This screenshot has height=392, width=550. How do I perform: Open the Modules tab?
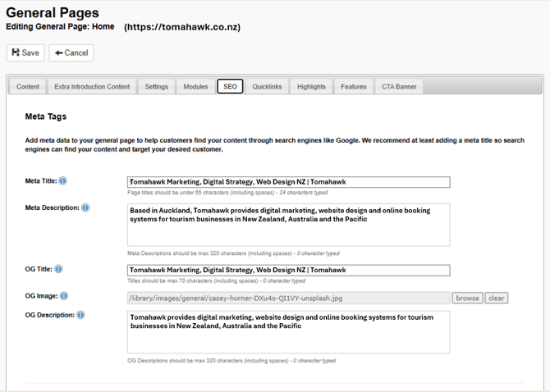pyautogui.click(x=195, y=86)
